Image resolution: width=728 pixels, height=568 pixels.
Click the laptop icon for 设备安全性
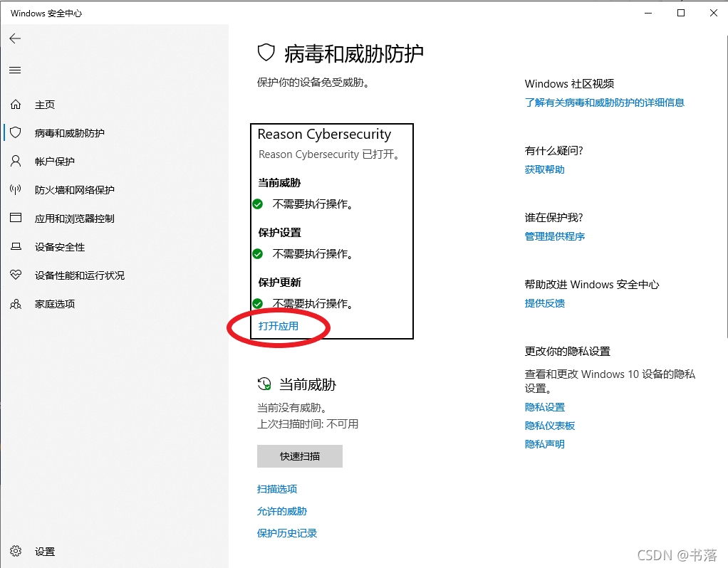click(16, 246)
